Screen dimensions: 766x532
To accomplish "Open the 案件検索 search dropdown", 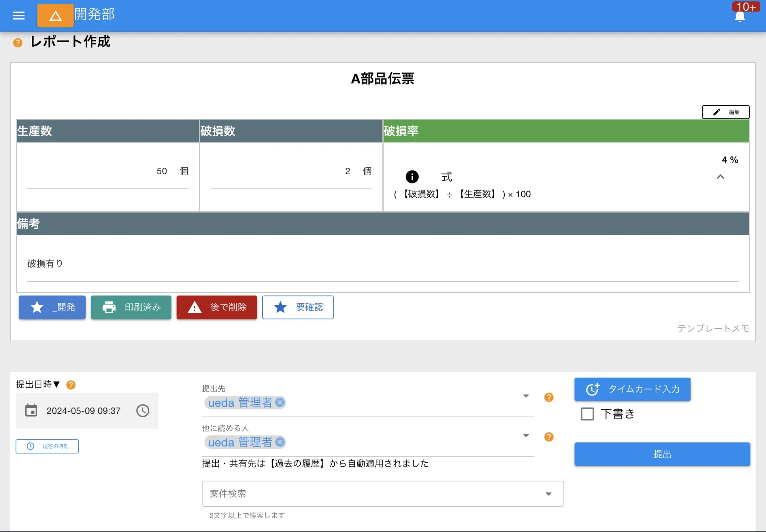I will pos(549,494).
